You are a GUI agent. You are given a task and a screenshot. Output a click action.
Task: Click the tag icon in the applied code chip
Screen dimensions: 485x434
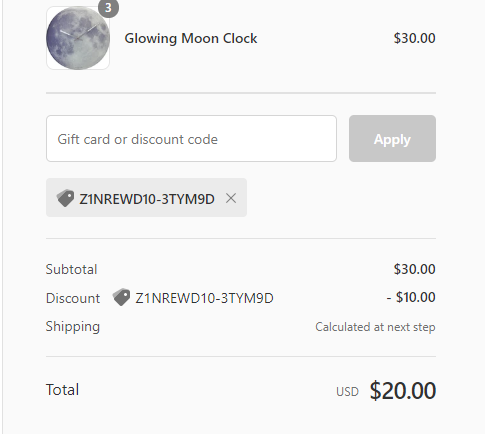[x=65, y=198]
